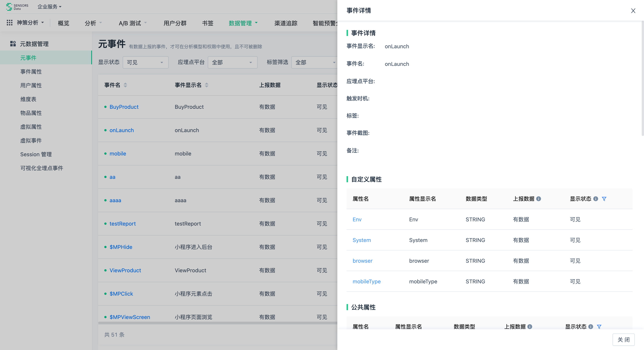Click info icon beside custom attributes 显示状态
The width and height of the screenshot is (644, 350).
(596, 199)
